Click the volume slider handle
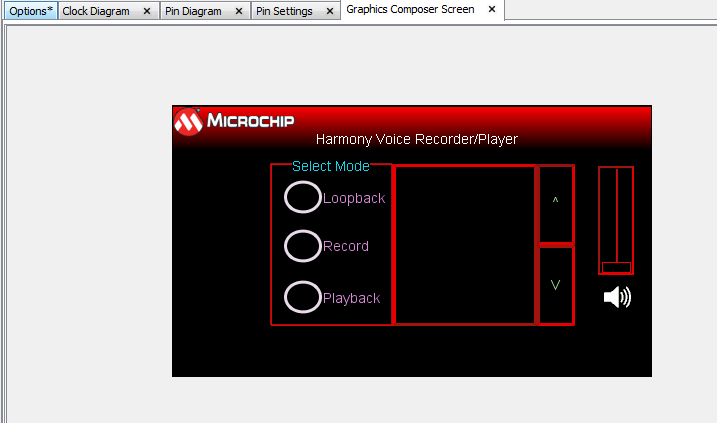This screenshot has height=423, width=717. point(616,267)
